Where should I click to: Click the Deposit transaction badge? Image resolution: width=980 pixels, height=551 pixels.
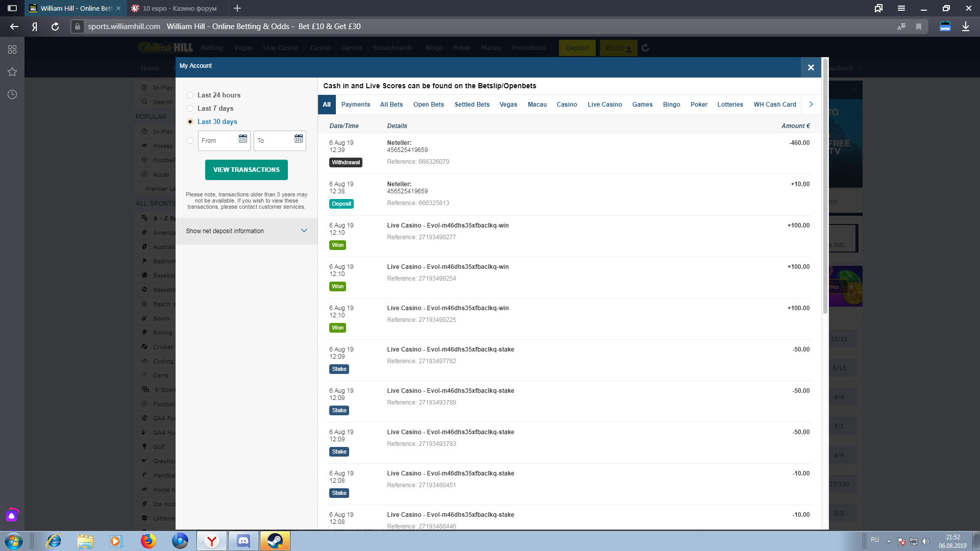click(341, 204)
